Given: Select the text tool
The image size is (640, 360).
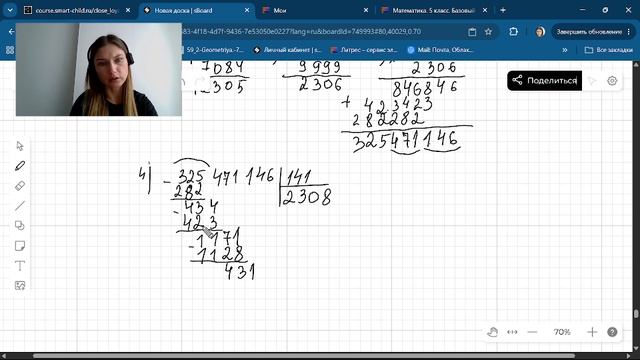Looking at the screenshot, I should pyautogui.click(x=20, y=266).
